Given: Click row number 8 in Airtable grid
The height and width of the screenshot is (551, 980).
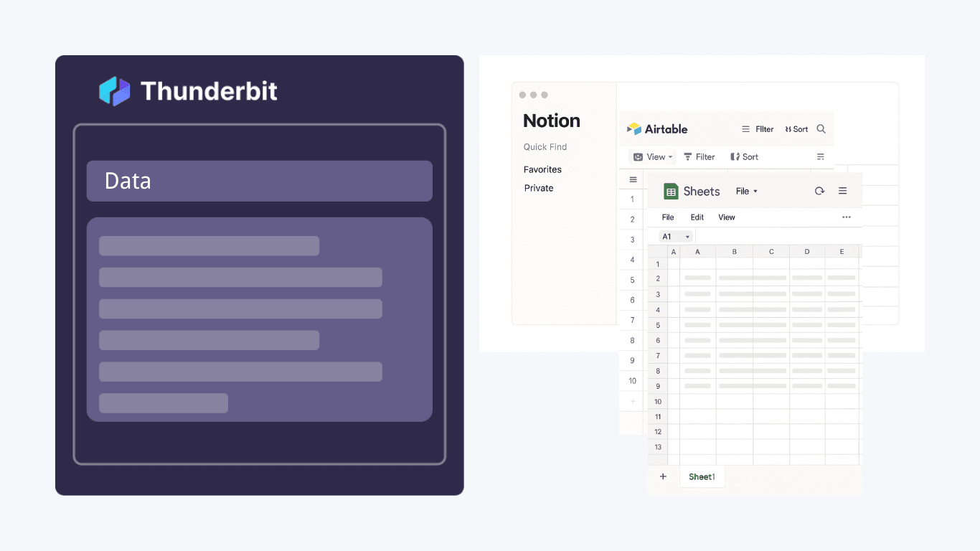Looking at the screenshot, I should tap(632, 340).
